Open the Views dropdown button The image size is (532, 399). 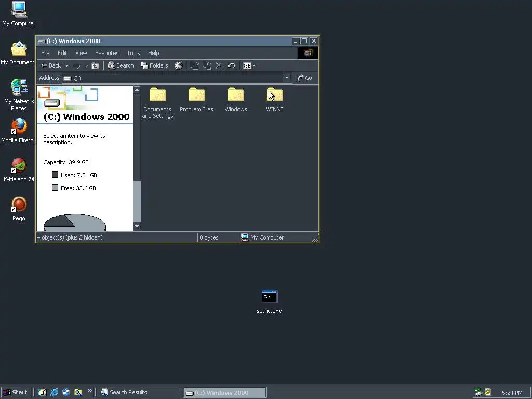coord(249,65)
